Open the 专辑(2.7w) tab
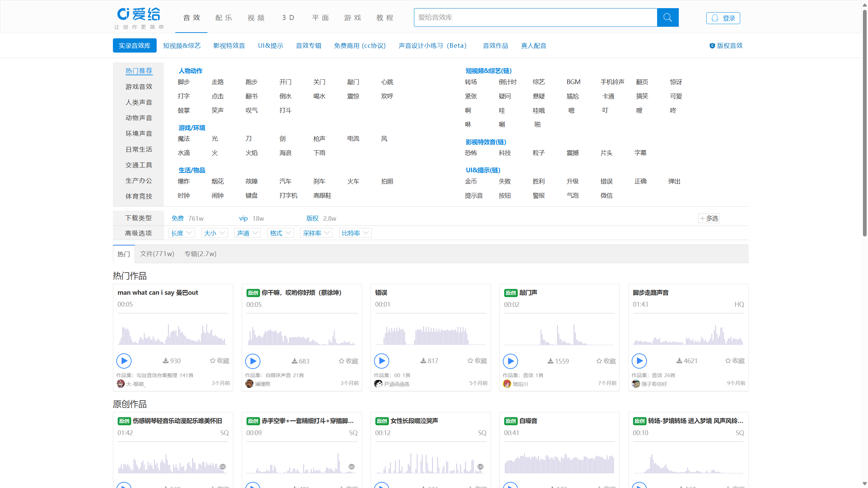 [200, 254]
